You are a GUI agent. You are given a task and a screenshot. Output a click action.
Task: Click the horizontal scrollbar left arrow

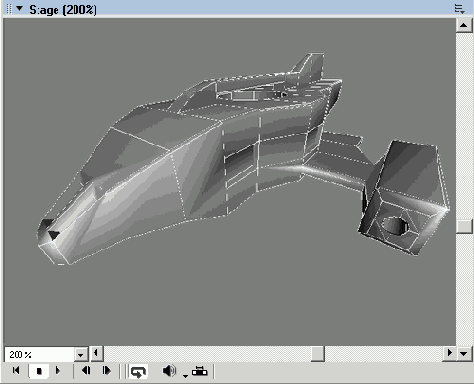[97, 353]
